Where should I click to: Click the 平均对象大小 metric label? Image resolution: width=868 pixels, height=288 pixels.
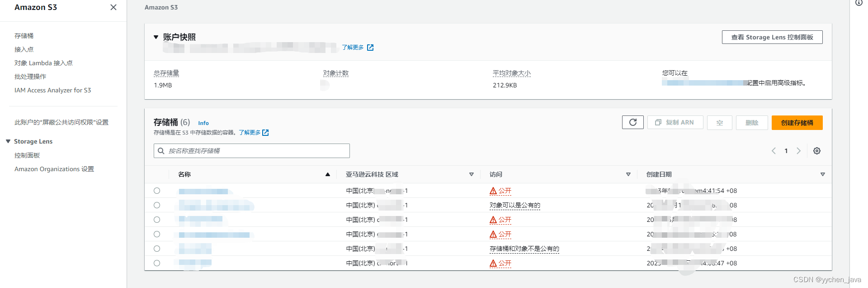[512, 73]
